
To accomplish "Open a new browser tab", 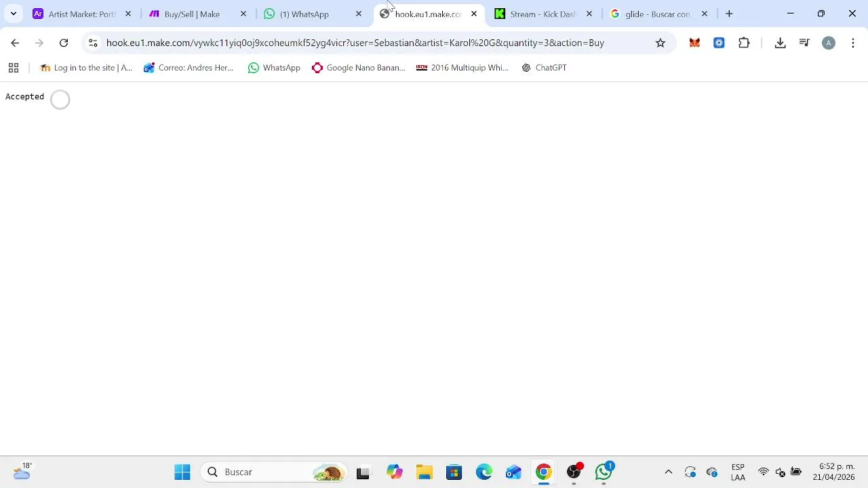I will [729, 14].
